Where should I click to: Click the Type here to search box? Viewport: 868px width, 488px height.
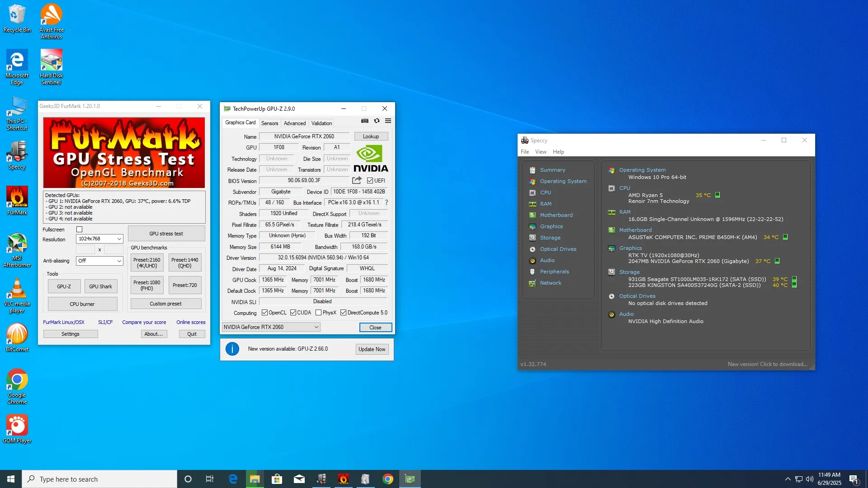click(99, 479)
